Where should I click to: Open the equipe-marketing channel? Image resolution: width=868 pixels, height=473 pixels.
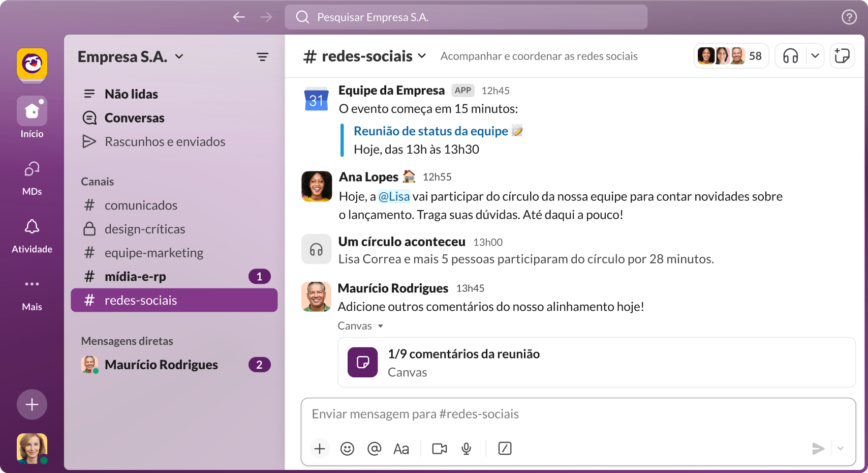click(x=153, y=252)
